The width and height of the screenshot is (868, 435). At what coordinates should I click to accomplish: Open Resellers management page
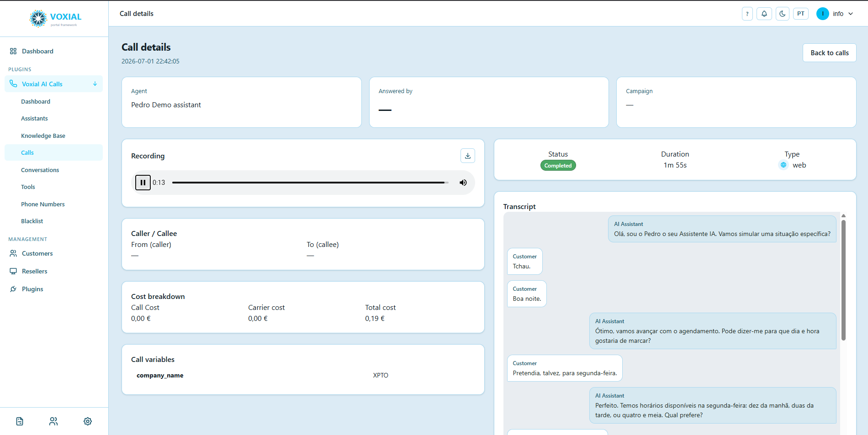54,271
